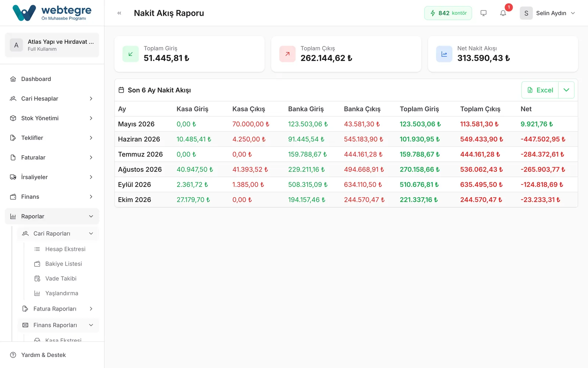Open the Excel export dropdown arrow
588x368 pixels.
click(x=566, y=90)
